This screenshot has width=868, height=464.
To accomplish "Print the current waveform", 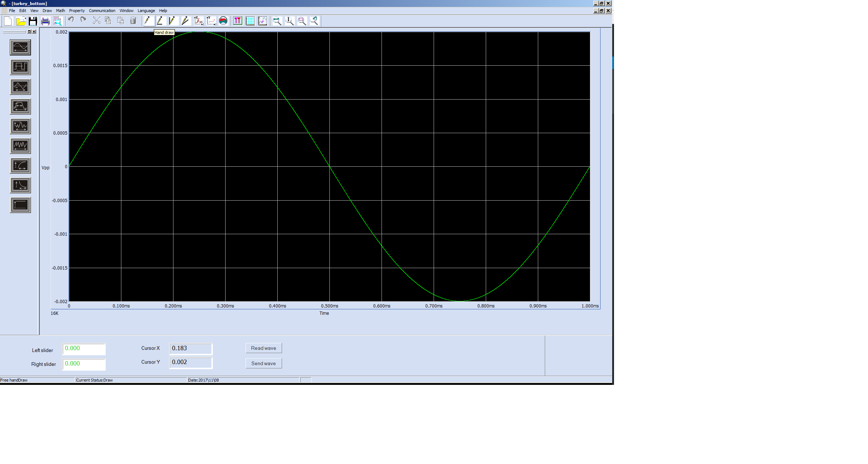I will click(x=45, y=21).
